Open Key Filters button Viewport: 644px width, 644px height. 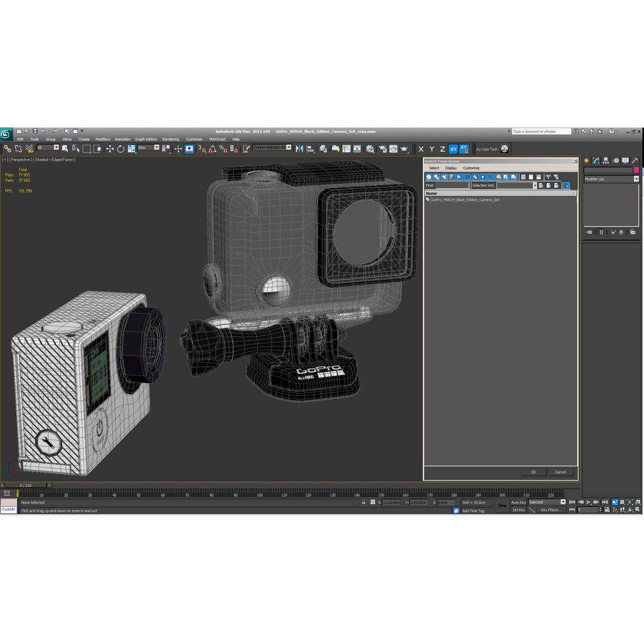[x=551, y=510]
